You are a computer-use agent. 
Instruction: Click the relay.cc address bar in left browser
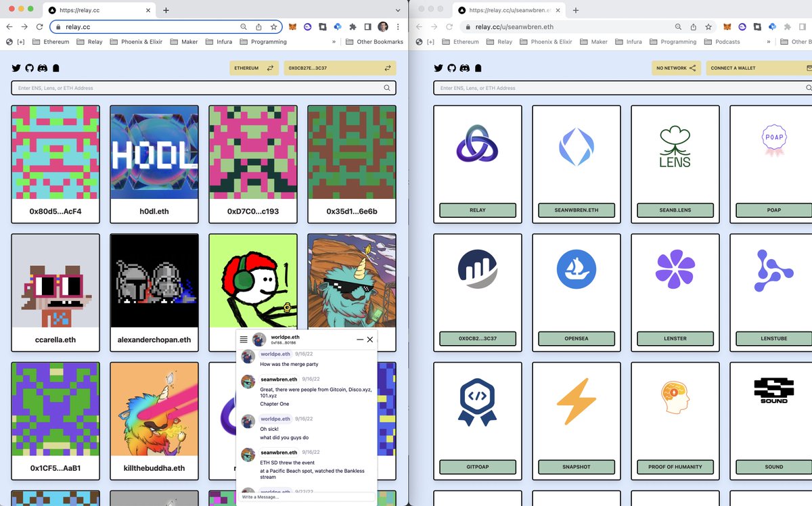coord(166,27)
